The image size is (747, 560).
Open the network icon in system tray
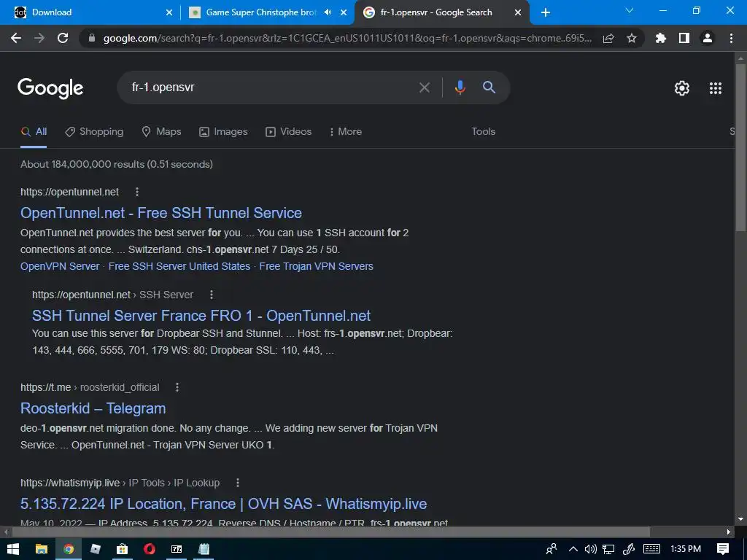(608, 549)
